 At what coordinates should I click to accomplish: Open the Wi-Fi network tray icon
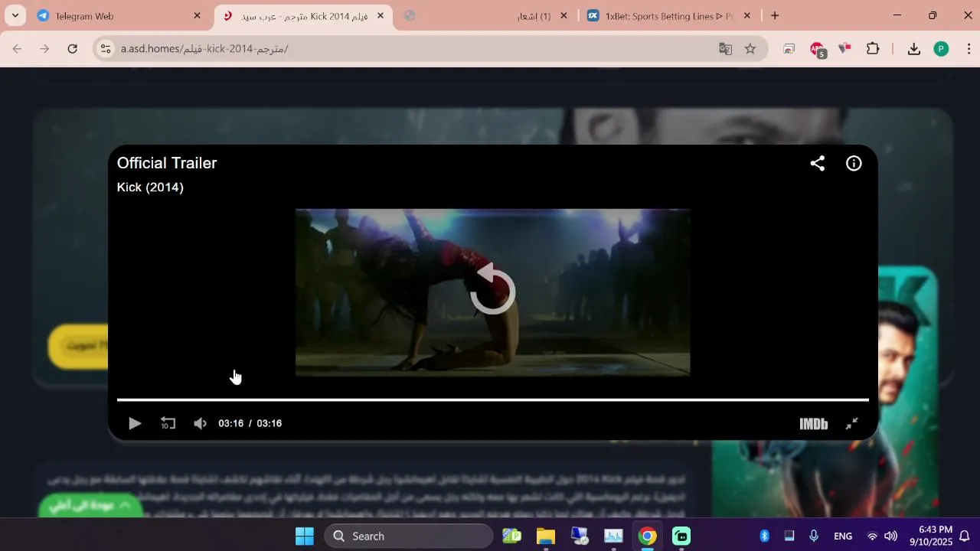pyautogui.click(x=872, y=536)
